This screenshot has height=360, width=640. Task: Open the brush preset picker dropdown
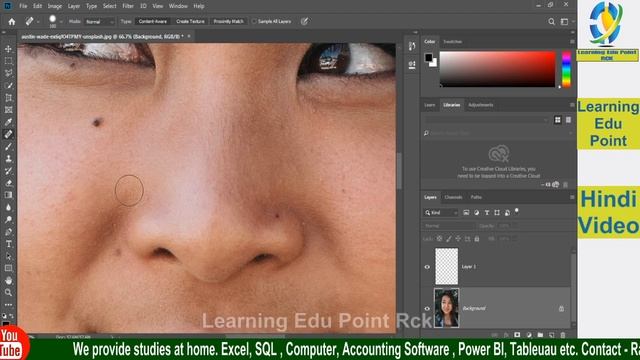61,22
